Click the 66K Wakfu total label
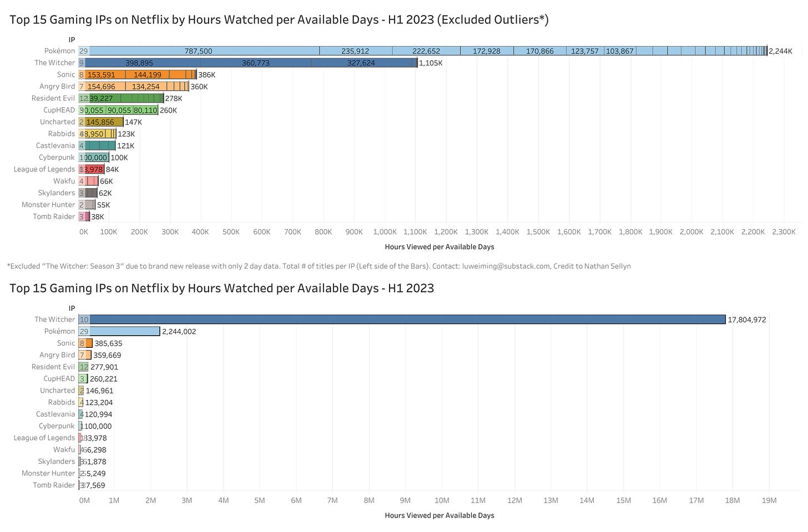 (x=107, y=181)
